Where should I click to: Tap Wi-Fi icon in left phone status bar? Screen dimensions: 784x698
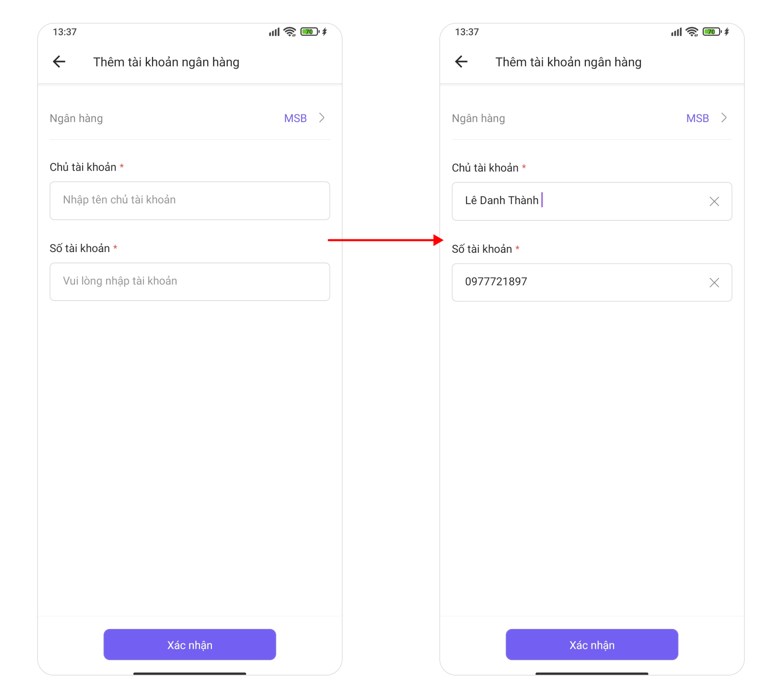tap(290, 32)
